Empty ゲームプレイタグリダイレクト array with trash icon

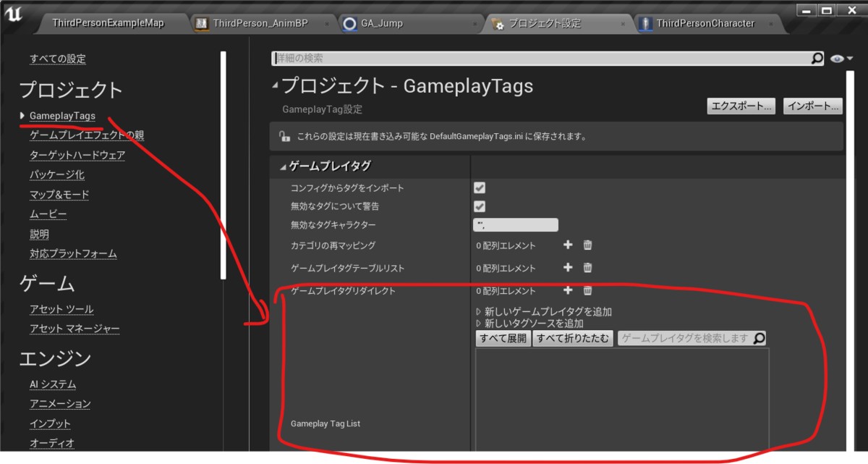pos(587,290)
